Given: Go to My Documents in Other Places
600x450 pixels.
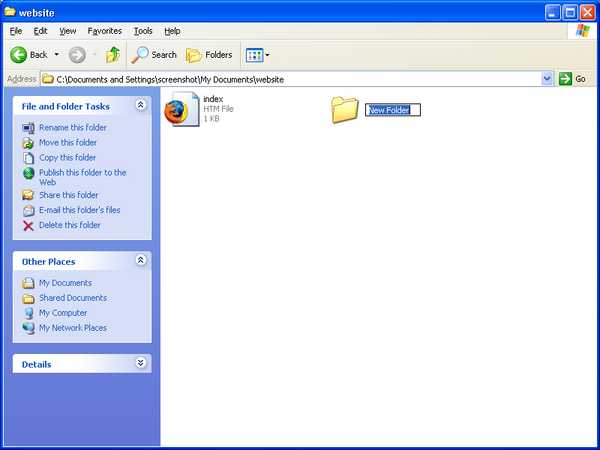Looking at the screenshot, I should tap(65, 283).
